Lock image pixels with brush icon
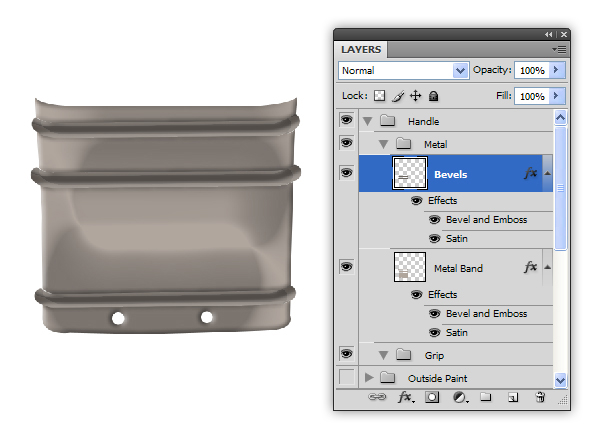 coord(397,96)
